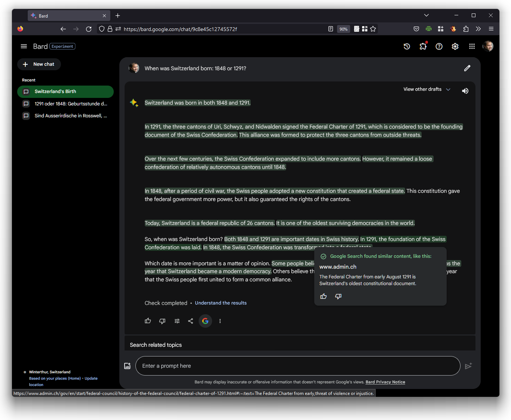511x420 pixels.
Task: Start a New chat
Action: pyautogui.click(x=39, y=64)
